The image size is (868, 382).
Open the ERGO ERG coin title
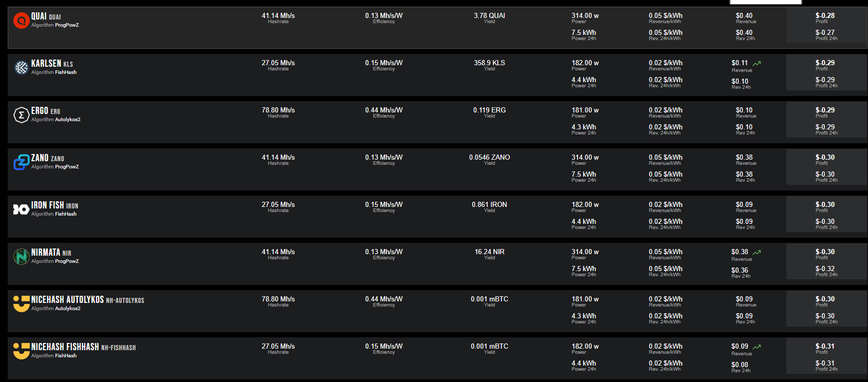(x=45, y=111)
